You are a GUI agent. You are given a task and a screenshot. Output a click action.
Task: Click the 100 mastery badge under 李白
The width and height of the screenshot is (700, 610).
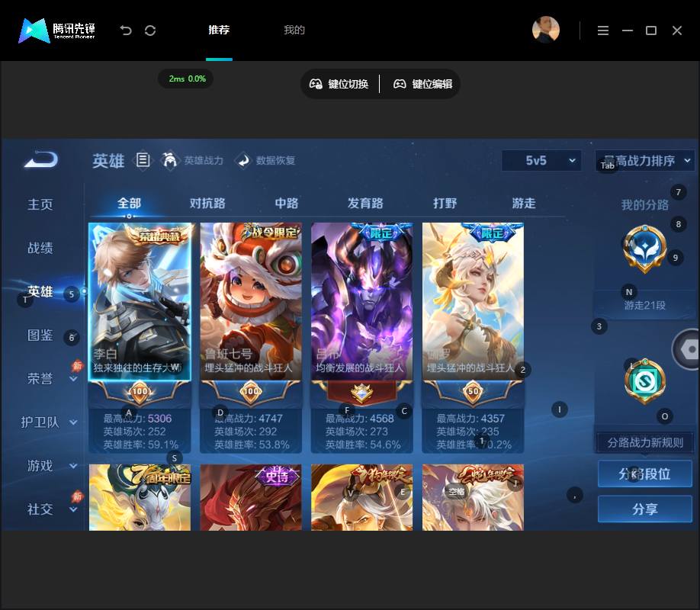coord(140,391)
